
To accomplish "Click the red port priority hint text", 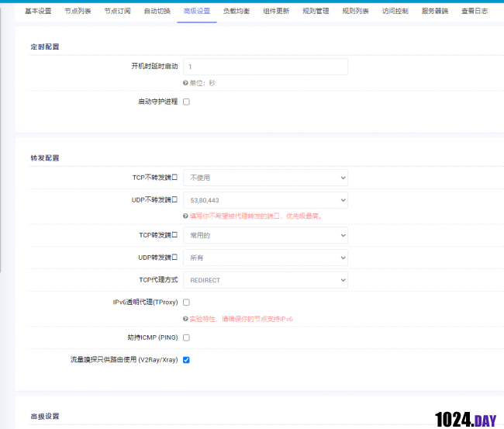I will 256,216.
